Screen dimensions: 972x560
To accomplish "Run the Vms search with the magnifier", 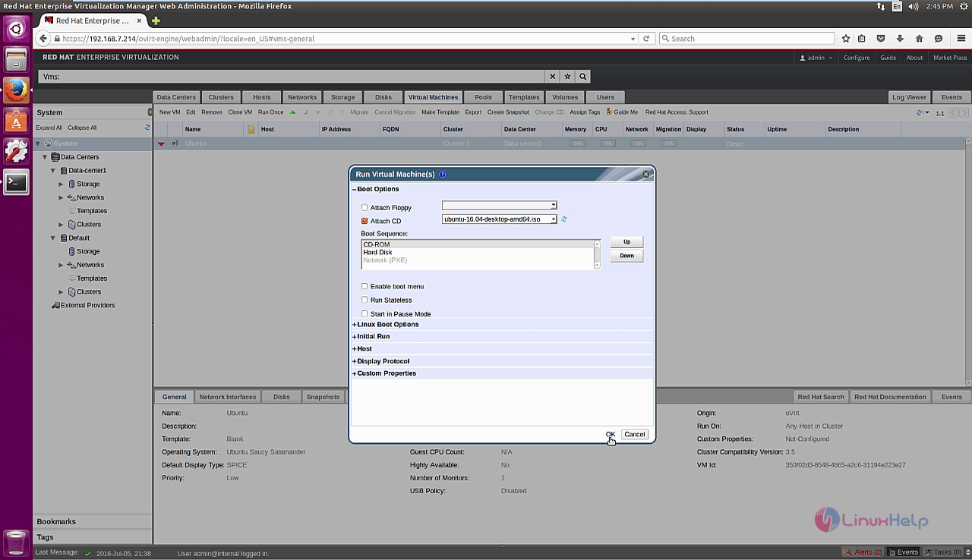I will pyautogui.click(x=583, y=77).
